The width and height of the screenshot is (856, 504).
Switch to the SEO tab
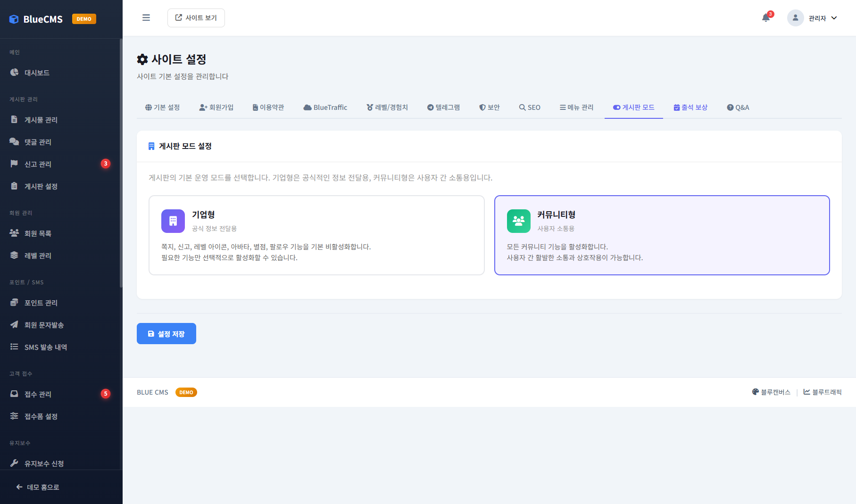point(530,107)
